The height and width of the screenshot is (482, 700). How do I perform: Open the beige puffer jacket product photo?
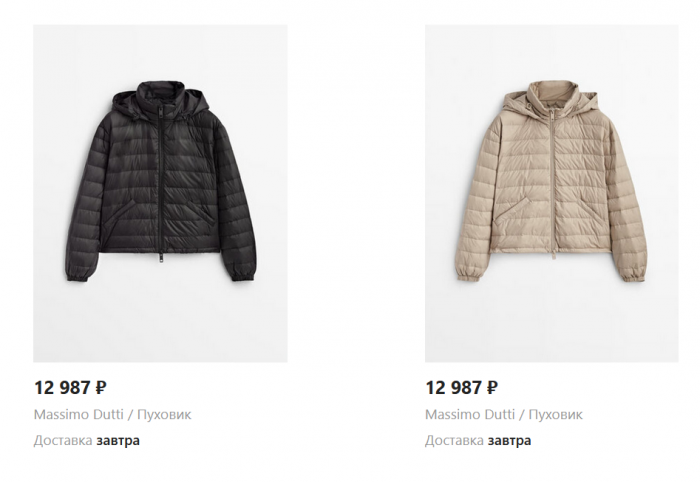click(x=552, y=193)
